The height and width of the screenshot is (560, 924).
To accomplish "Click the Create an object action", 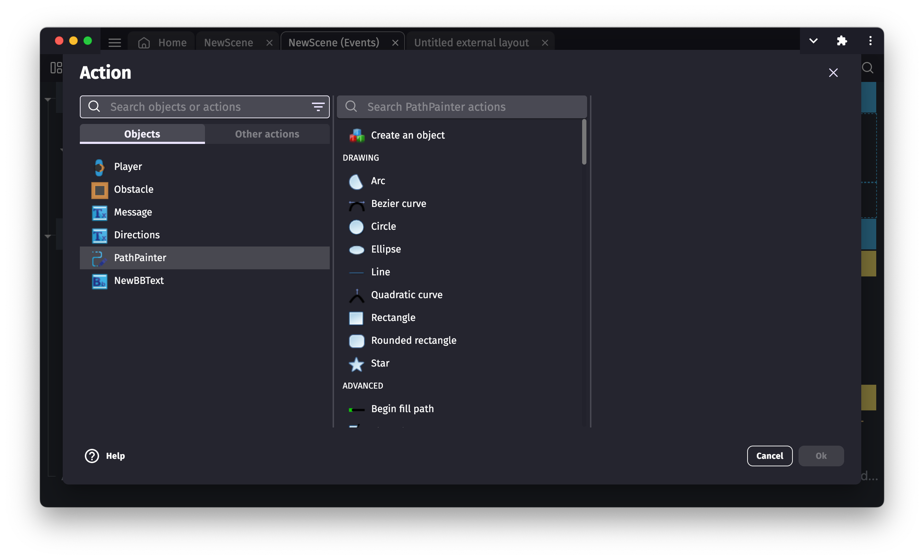I will (407, 135).
